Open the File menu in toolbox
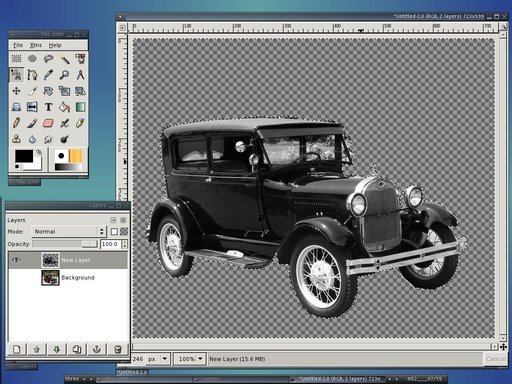Screen dimensions: 512x384 (x=18, y=45)
